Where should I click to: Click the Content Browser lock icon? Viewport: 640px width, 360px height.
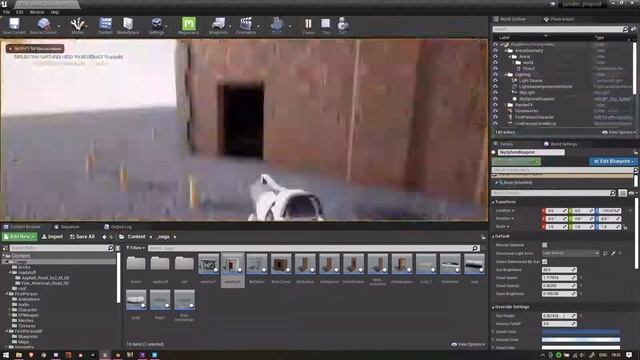point(483,237)
